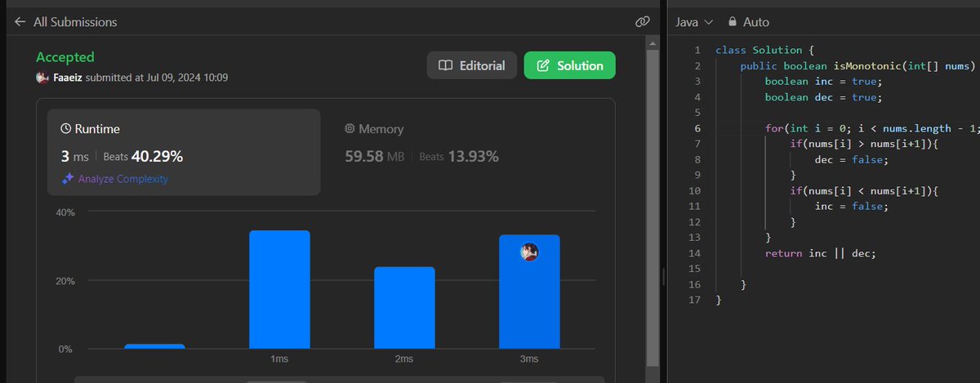The height and width of the screenshot is (383, 980).
Task: Click the All Submissions label
Action: tap(75, 22)
